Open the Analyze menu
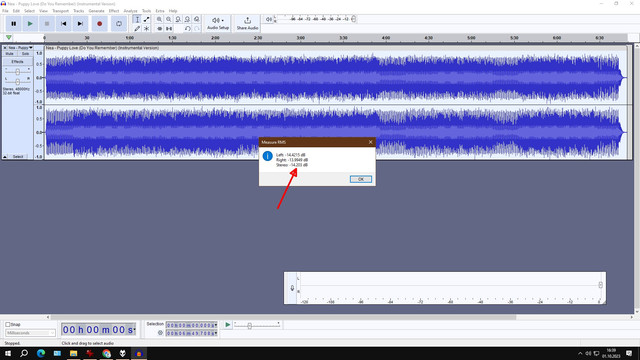This screenshot has width=640, height=360. [130, 11]
